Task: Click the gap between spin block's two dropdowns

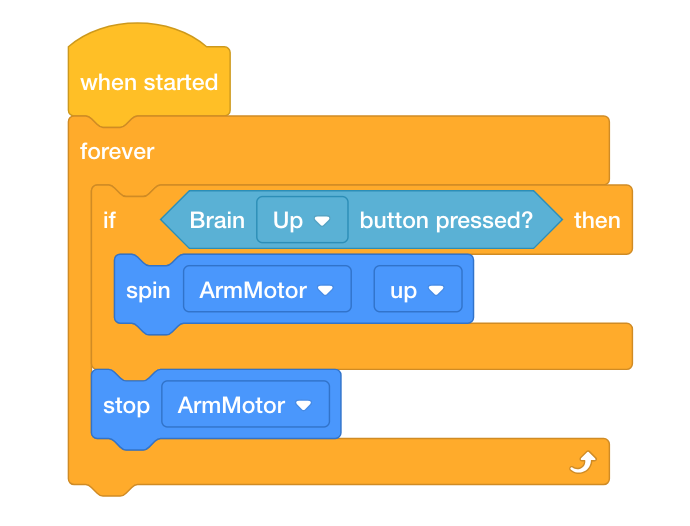Action: [x=362, y=290]
